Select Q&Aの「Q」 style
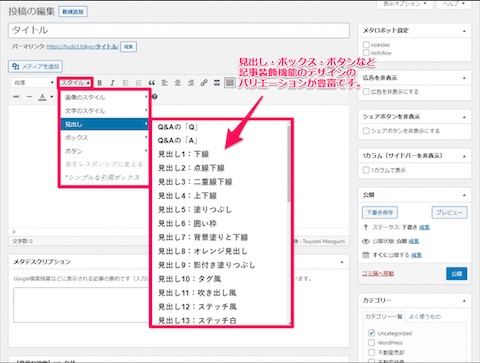The height and width of the screenshot is (363, 480). coord(178,127)
